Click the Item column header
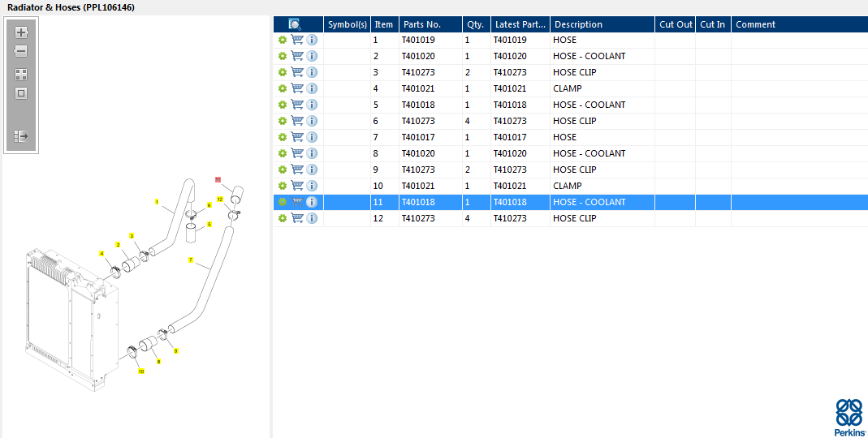Screen dimensions: 868x438 pyautogui.click(x=383, y=24)
